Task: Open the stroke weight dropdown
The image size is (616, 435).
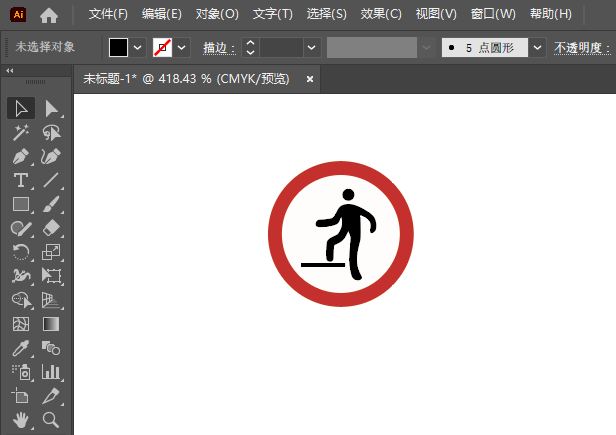Action: point(312,48)
